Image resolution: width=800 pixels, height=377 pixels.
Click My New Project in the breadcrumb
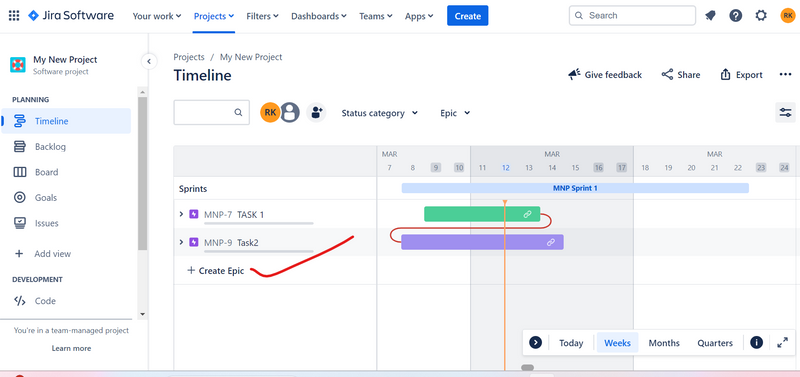pos(251,57)
